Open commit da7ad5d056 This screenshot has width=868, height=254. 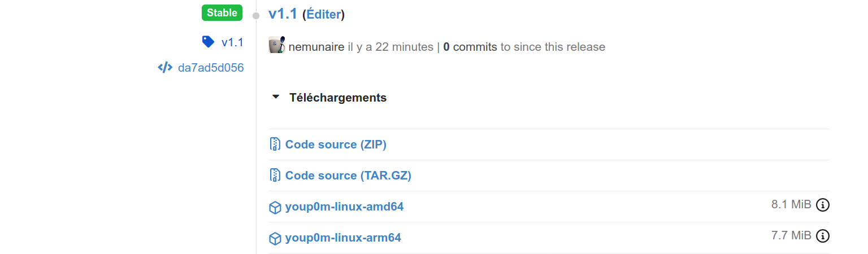pyautogui.click(x=211, y=68)
